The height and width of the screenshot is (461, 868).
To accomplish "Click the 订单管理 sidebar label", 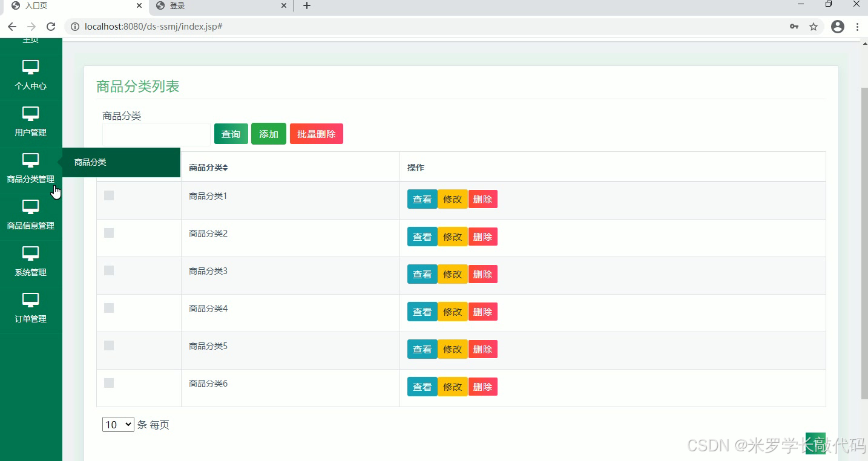I will click(30, 319).
